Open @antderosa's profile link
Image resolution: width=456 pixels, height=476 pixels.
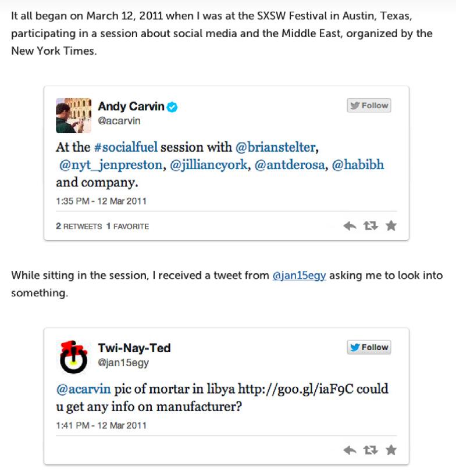[x=291, y=165]
